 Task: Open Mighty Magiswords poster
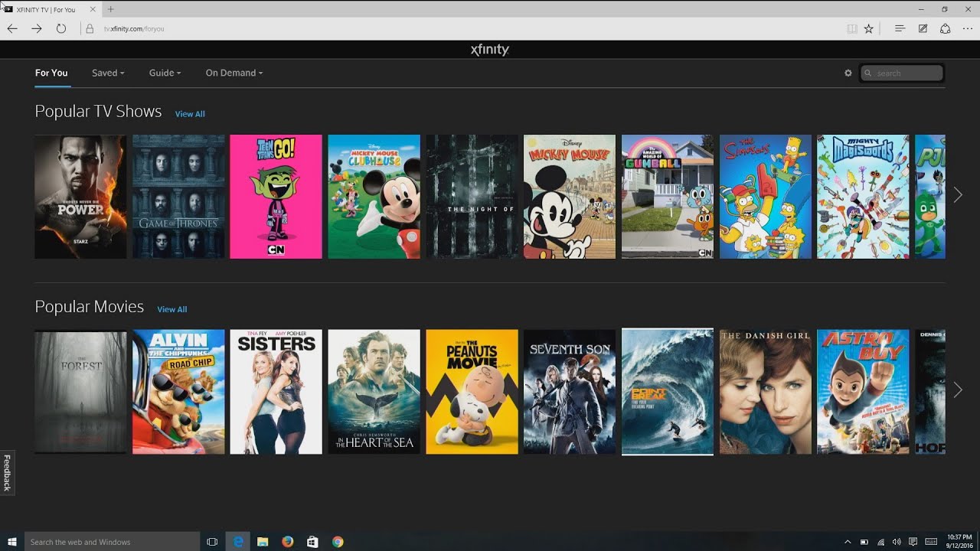(863, 197)
